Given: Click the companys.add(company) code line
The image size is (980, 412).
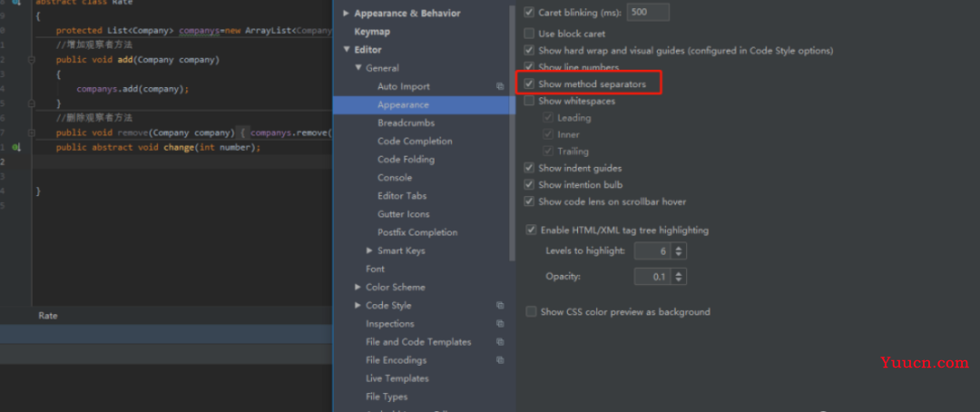Looking at the screenshot, I should coord(132,89).
